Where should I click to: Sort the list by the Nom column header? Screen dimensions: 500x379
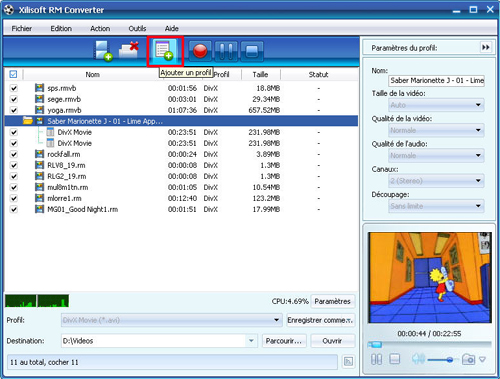coord(92,74)
